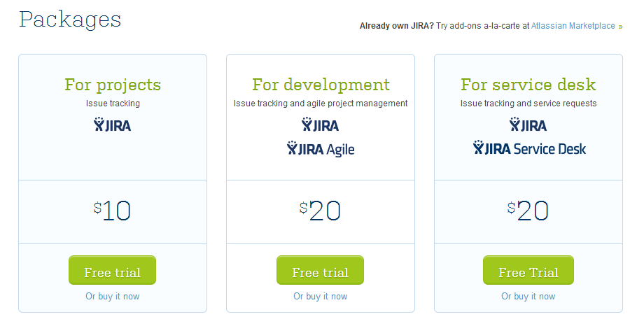Screen dimensions: 644x333
Task: Click the JIRA logo in the For projects card
Action: pyautogui.click(x=113, y=125)
